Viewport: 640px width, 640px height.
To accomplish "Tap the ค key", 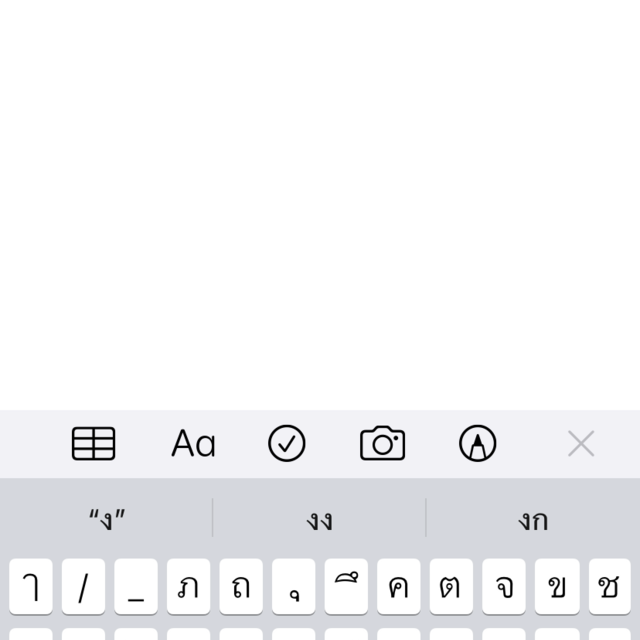I will pos(399,586).
